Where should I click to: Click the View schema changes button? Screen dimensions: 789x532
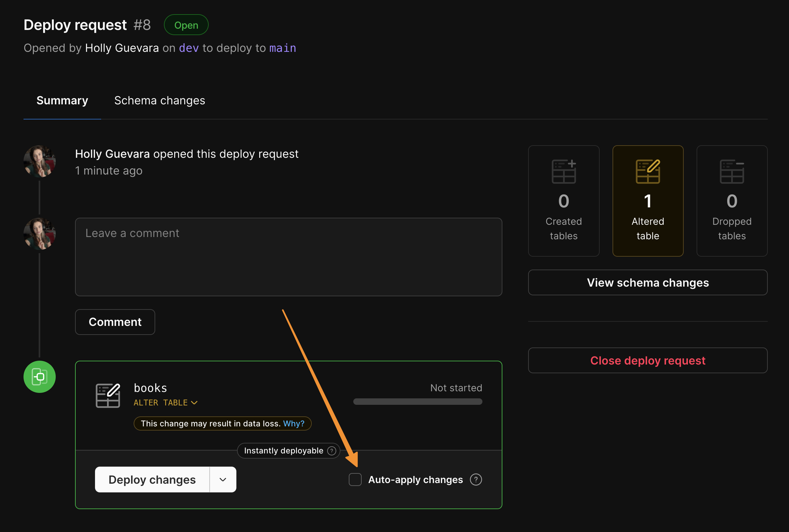pos(647,282)
